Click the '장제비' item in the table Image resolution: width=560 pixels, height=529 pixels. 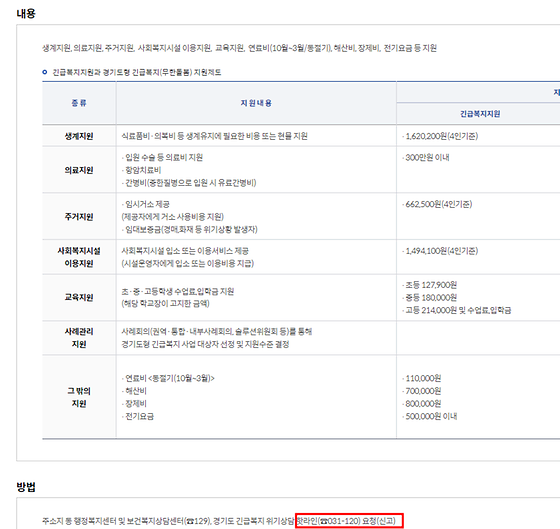coord(135,404)
